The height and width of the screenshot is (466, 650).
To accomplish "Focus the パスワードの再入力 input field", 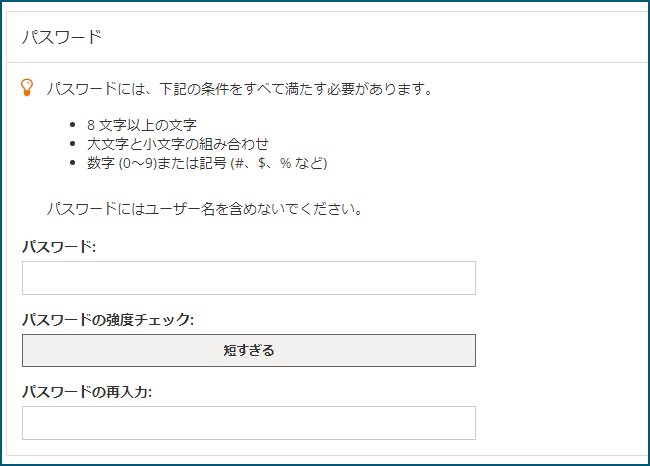I will point(249,423).
